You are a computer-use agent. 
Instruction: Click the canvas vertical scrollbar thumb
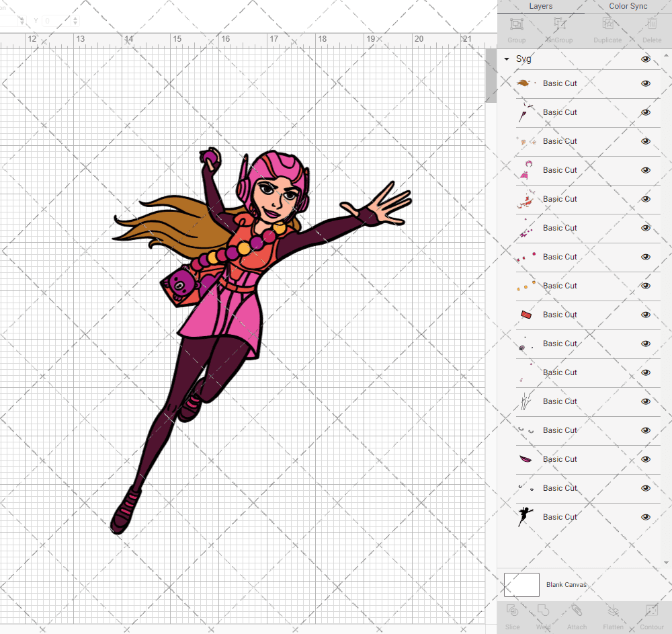coord(491,75)
